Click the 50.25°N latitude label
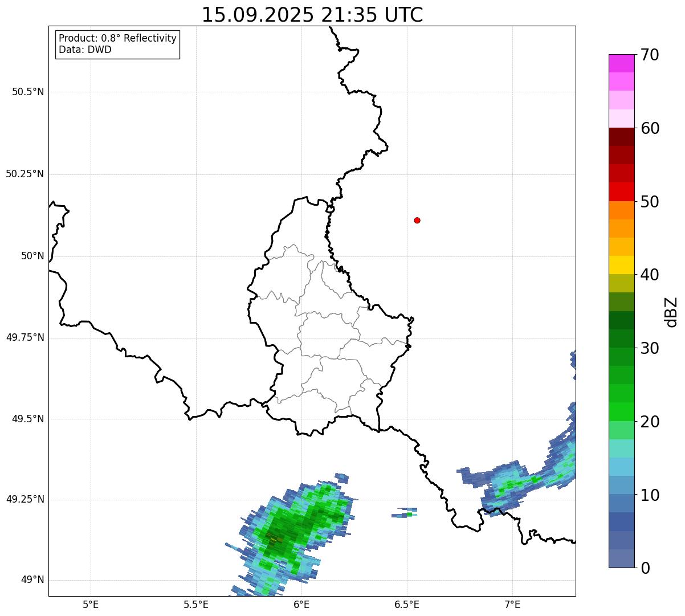This screenshot has height=616, width=685. click(25, 174)
